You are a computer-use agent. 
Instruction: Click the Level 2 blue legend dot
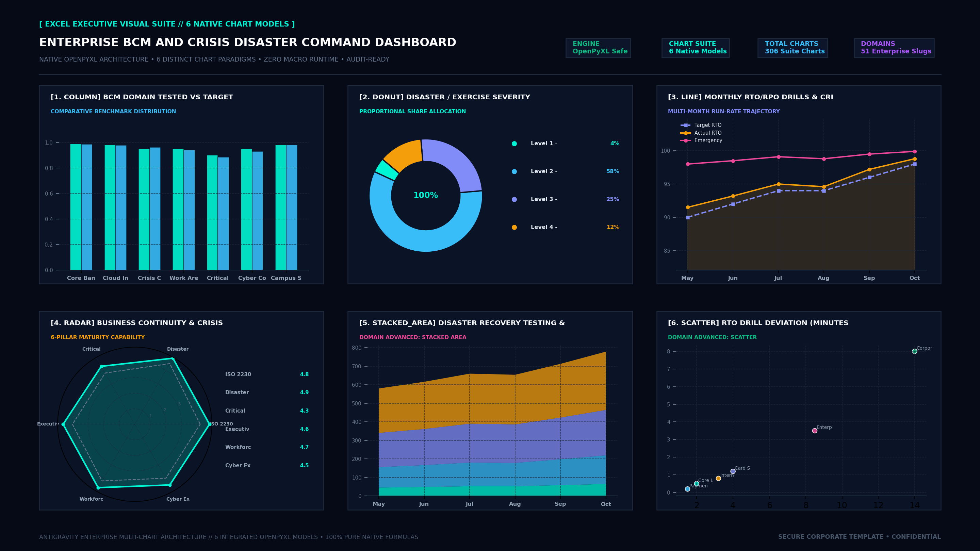pos(514,171)
